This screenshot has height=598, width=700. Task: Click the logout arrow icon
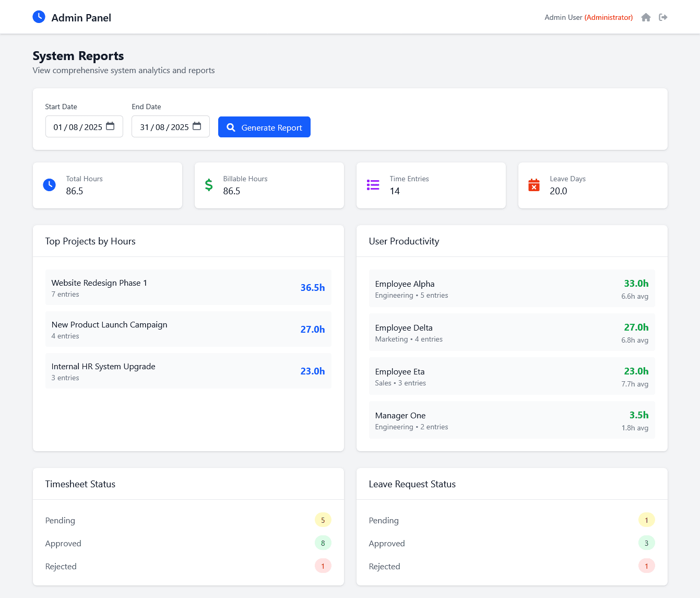click(x=663, y=18)
